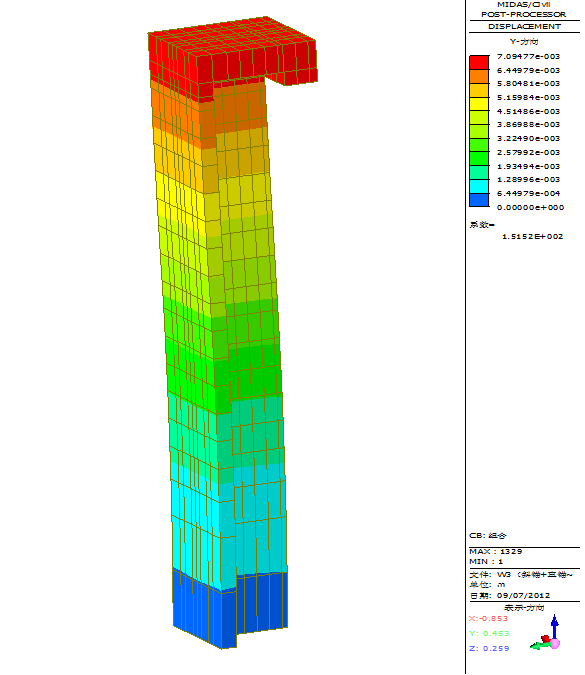585x675 pixels.
Task: Click the maximum value 7.09477e-003 label
Action: pos(528,56)
